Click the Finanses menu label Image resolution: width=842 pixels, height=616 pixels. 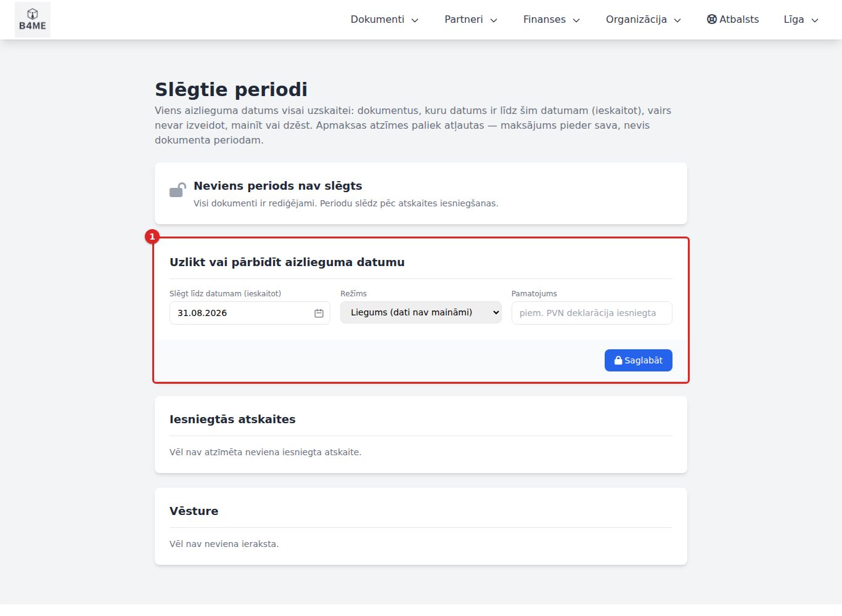click(x=544, y=20)
